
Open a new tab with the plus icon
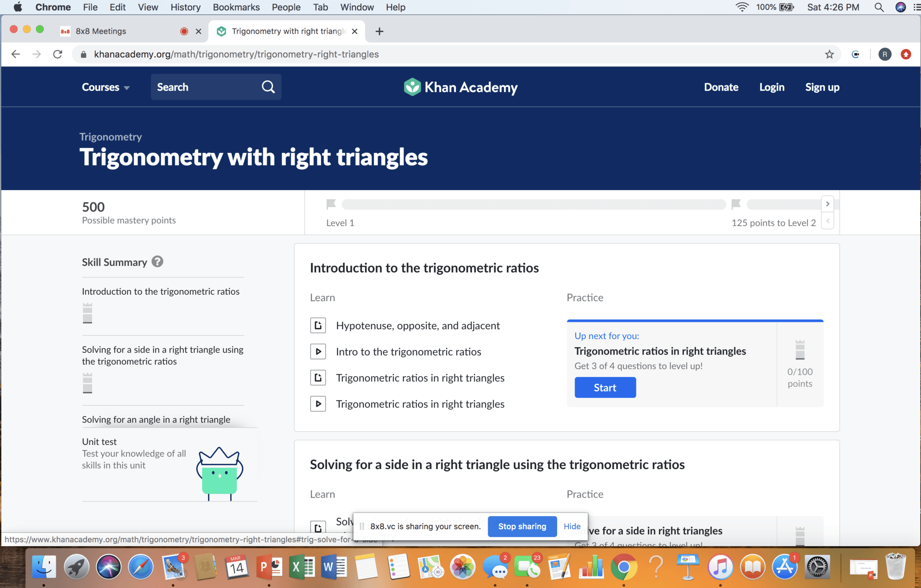coord(379,31)
